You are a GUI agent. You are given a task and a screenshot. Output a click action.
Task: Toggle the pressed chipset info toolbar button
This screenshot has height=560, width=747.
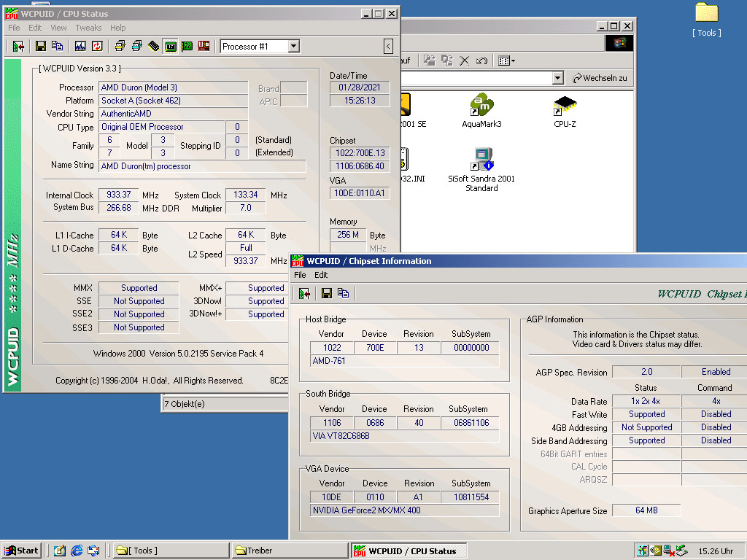[170, 47]
